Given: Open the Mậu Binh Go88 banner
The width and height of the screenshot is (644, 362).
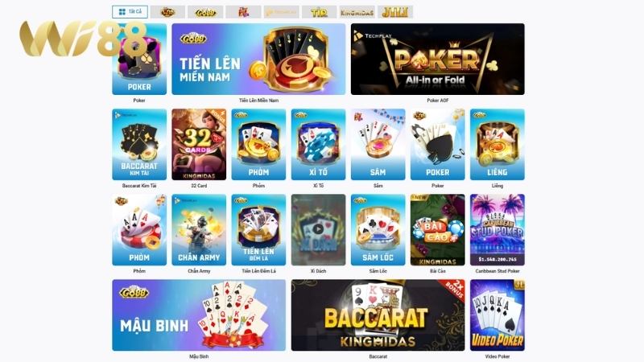Looking at the screenshot, I should (x=199, y=315).
